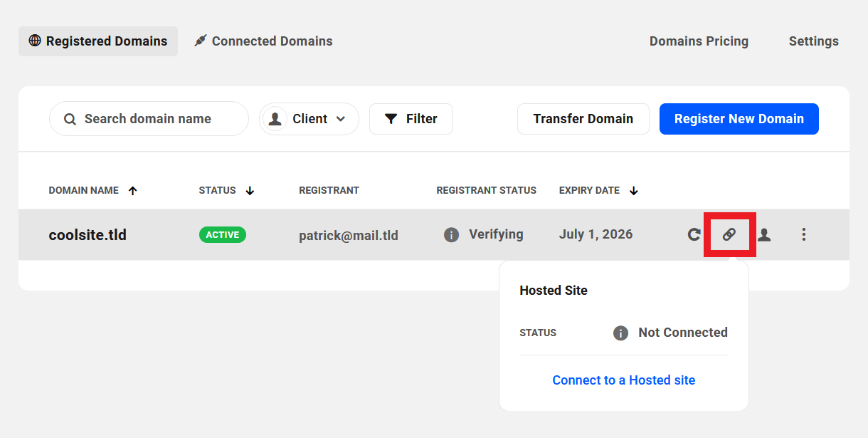Sort by Expiry Date column arrow
The width and height of the screenshot is (868, 438).
pos(634,191)
